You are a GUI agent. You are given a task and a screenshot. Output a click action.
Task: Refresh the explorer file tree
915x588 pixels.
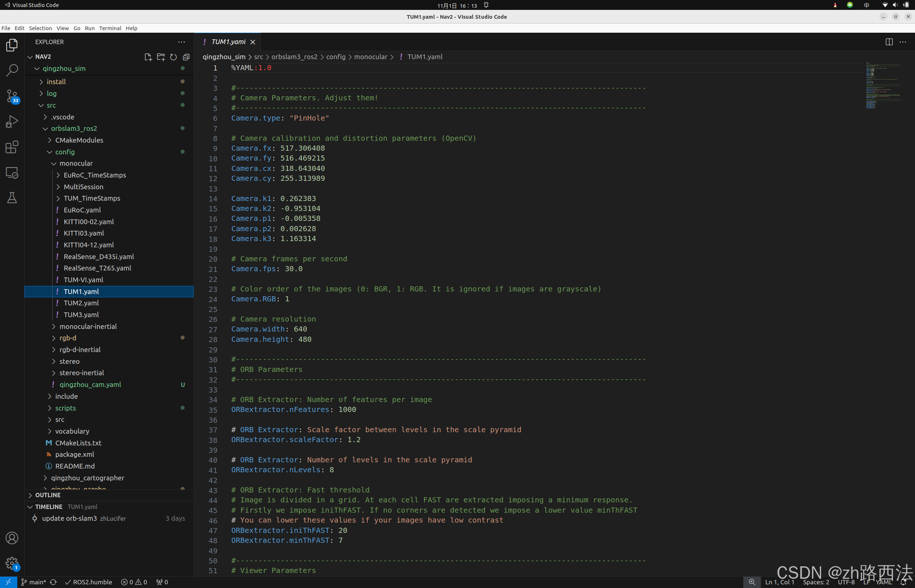point(174,57)
